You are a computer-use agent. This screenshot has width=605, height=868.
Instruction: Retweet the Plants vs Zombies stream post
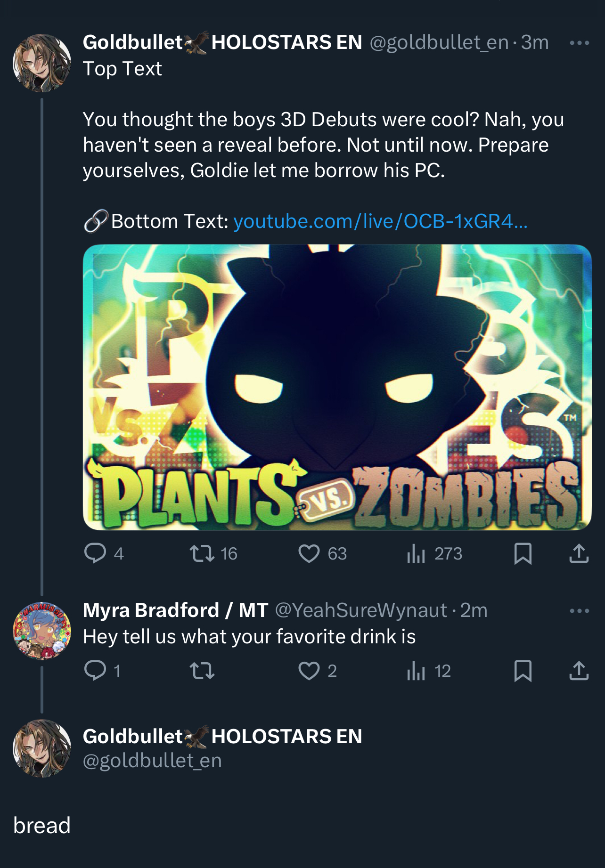pos(202,553)
